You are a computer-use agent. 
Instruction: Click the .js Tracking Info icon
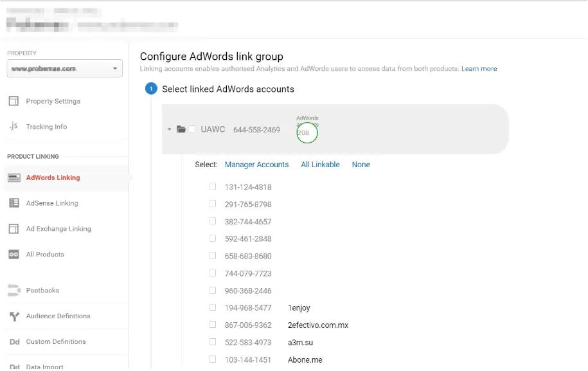point(14,126)
